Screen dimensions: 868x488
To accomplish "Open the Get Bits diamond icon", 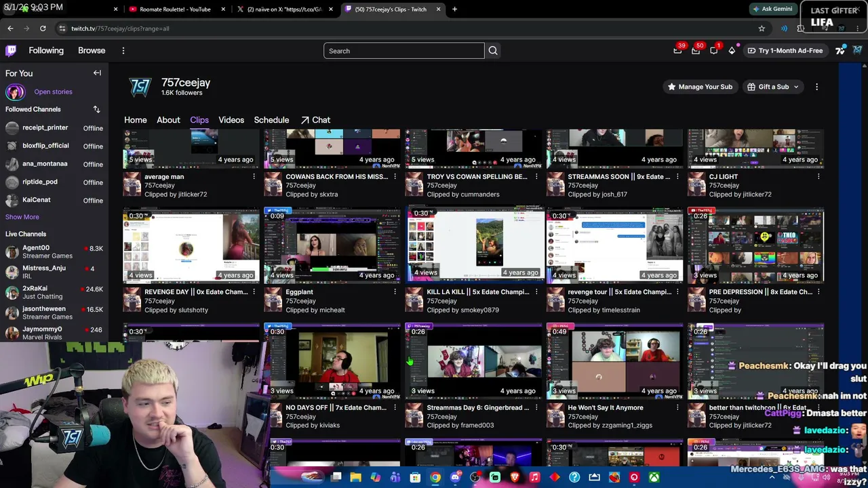I will click(732, 51).
